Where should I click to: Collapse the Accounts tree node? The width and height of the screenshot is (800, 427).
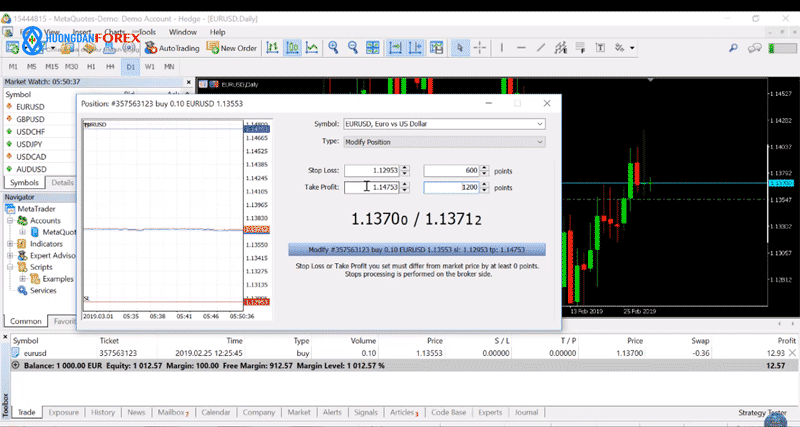point(10,220)
